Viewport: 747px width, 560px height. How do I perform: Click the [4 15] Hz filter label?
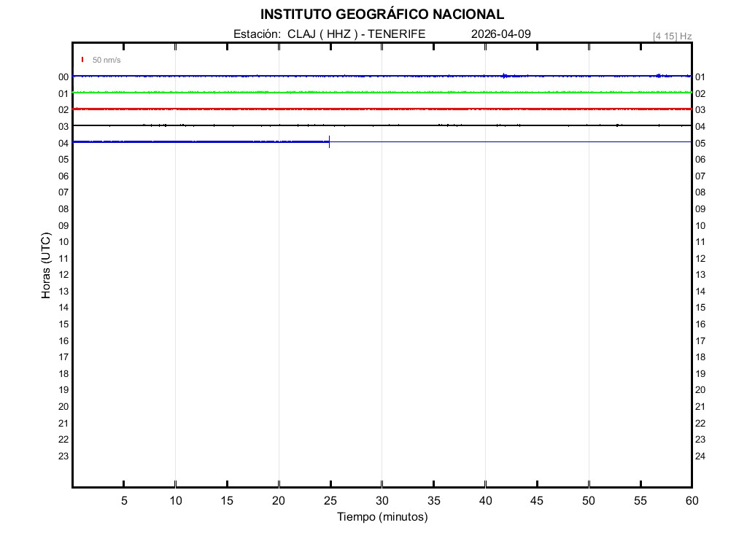tap(672, 36)
